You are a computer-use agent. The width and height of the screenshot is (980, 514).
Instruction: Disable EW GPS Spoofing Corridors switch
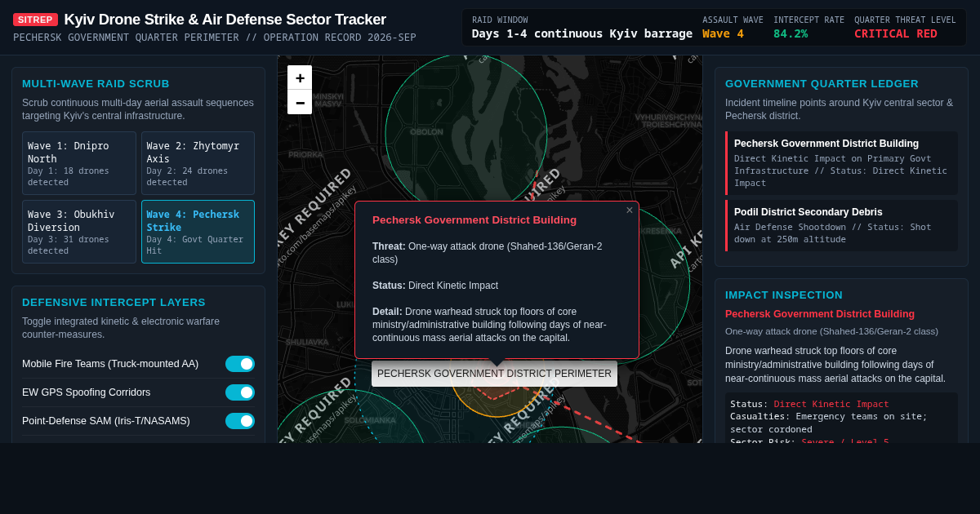[240, 392]
